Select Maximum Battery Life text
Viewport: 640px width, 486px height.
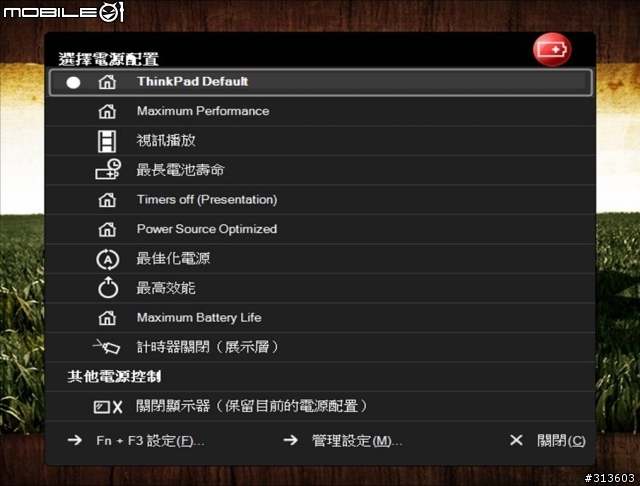click(x=199, y=317)
